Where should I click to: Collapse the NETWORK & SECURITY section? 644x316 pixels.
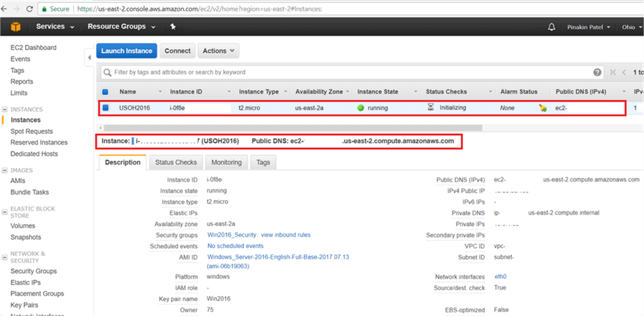tap(4, 257)
